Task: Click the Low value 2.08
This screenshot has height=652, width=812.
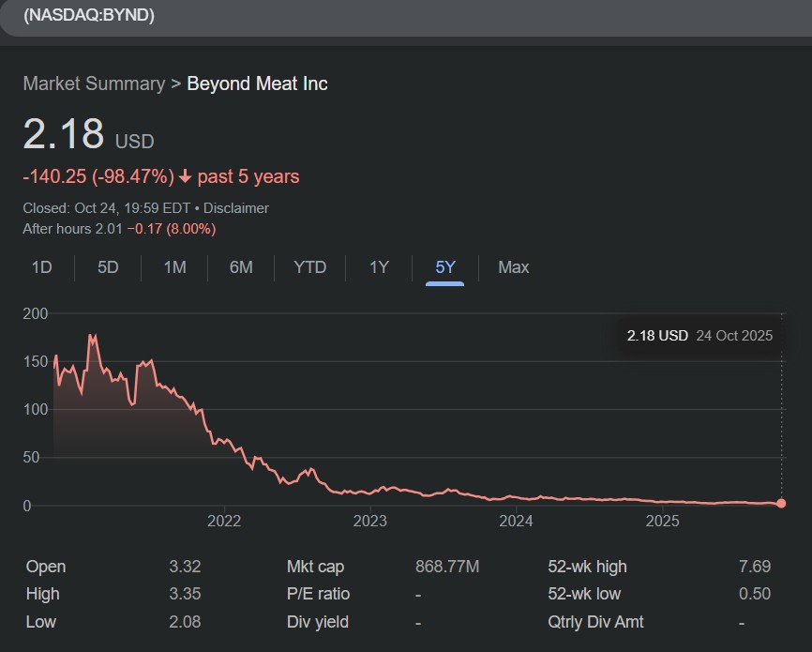Action: pos(185,622)
